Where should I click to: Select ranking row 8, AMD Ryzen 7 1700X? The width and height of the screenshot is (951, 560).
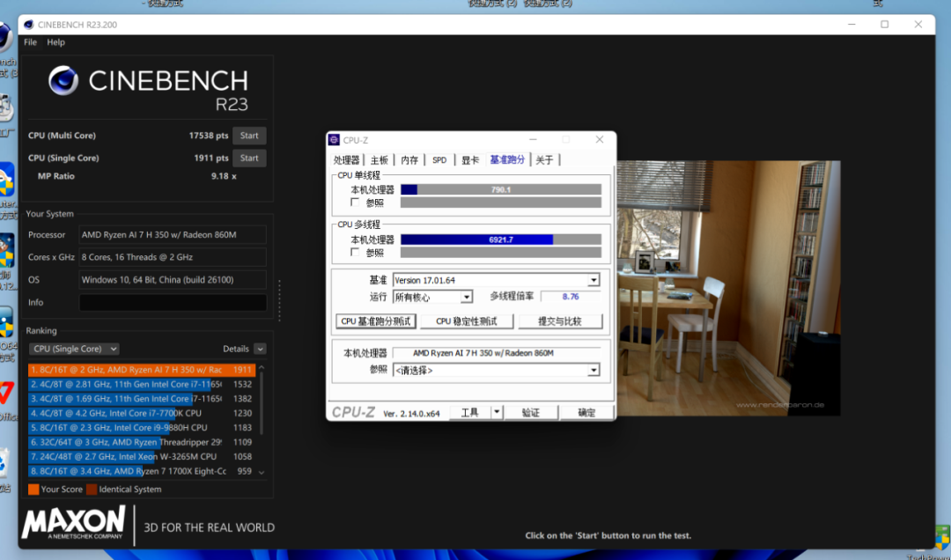141,471
